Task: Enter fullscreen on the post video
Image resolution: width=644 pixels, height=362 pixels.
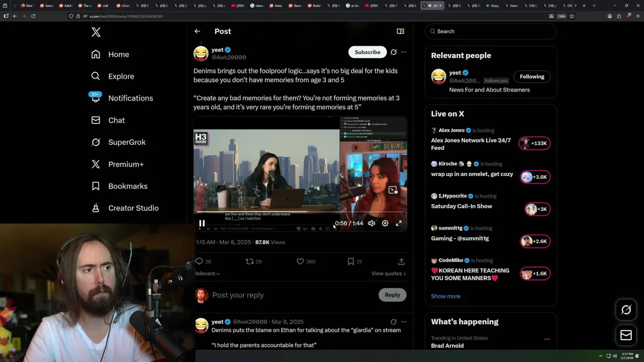Action: coord(398,223)
